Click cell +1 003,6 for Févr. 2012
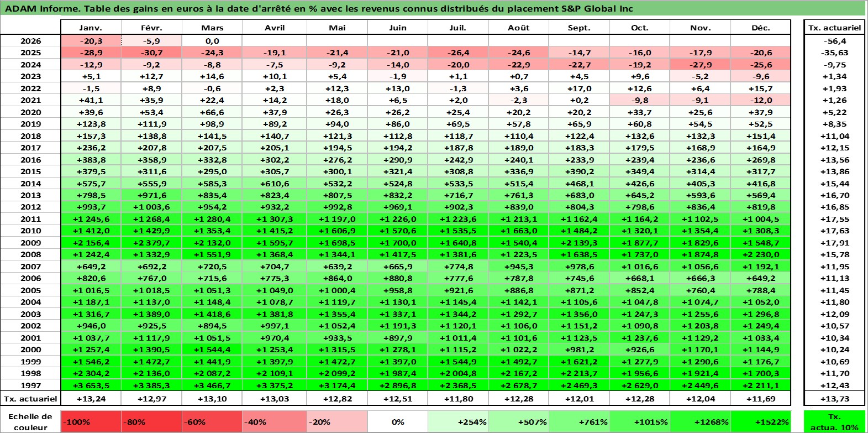868x433 pixels. click(x=151, y=207)
